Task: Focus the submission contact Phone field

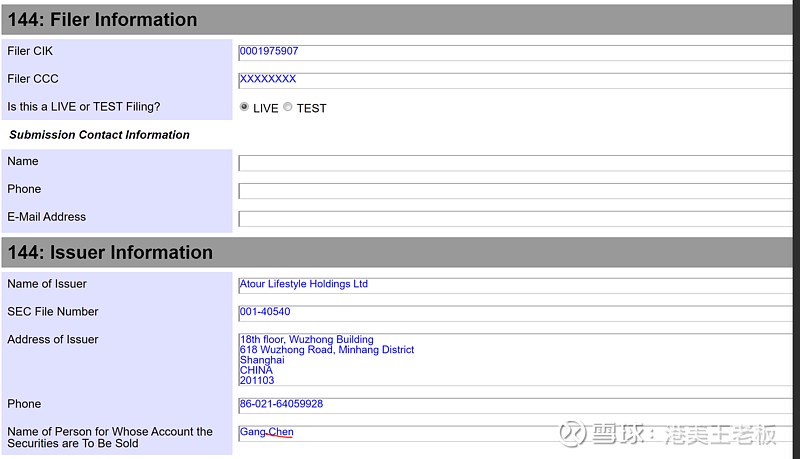Action: pyautogui.click(x=515, y=191)
